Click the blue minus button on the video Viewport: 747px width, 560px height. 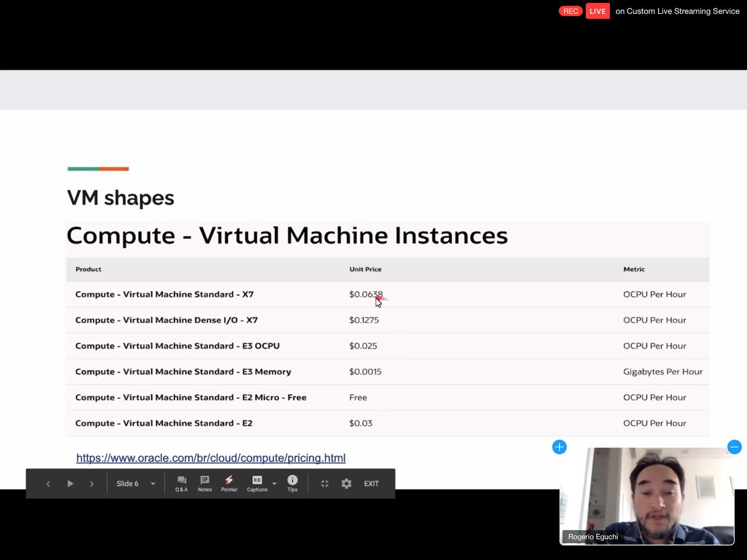pyautogui.click(x=735, y=447)
